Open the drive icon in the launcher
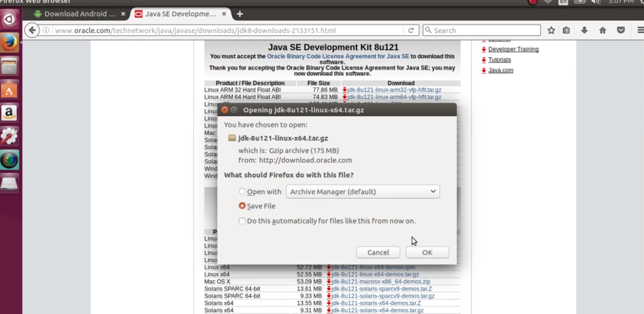 [9, 183]
